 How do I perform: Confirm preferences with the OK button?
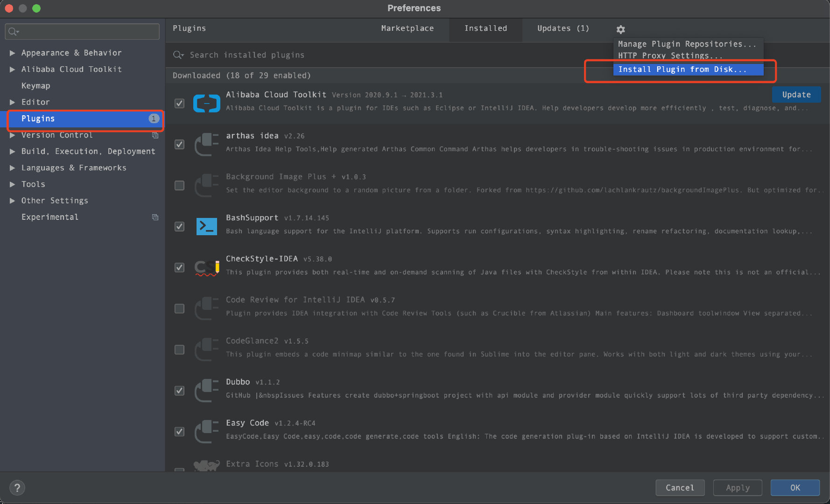point(795,488)
